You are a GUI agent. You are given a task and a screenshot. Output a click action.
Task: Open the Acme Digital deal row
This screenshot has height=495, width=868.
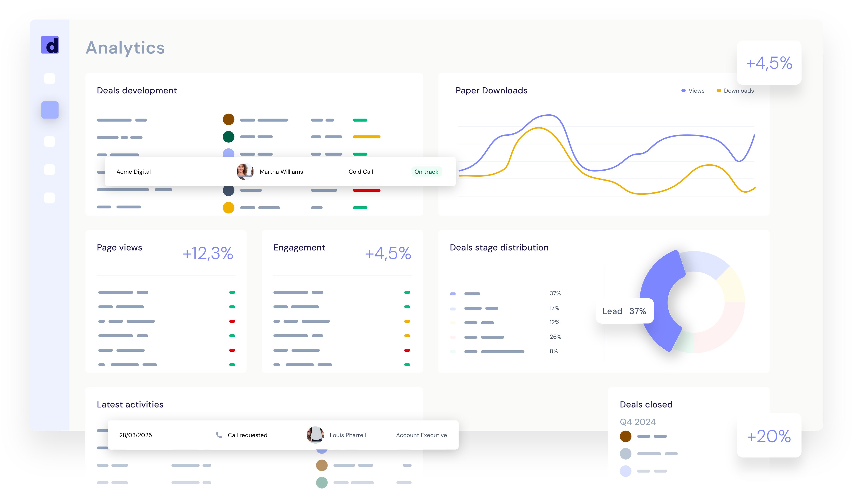[134, 172]
